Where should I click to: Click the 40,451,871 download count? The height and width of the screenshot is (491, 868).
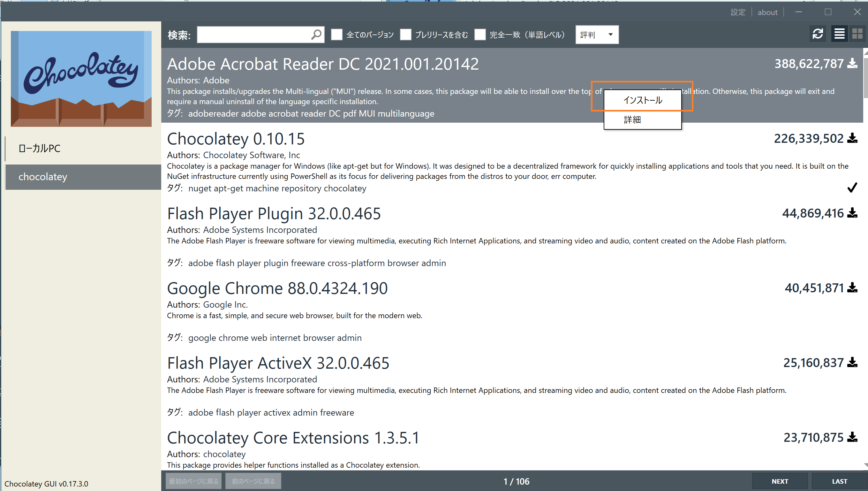coord(814,288)
